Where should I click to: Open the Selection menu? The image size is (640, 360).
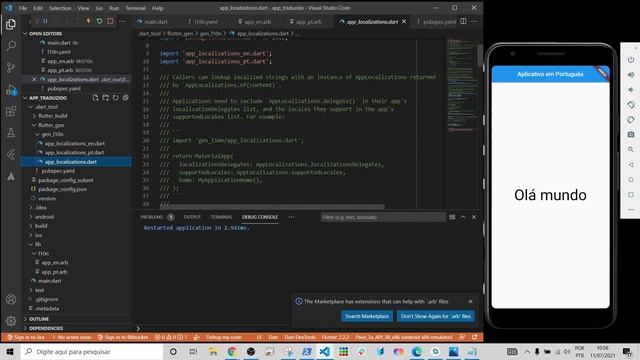tap(60, 8)
